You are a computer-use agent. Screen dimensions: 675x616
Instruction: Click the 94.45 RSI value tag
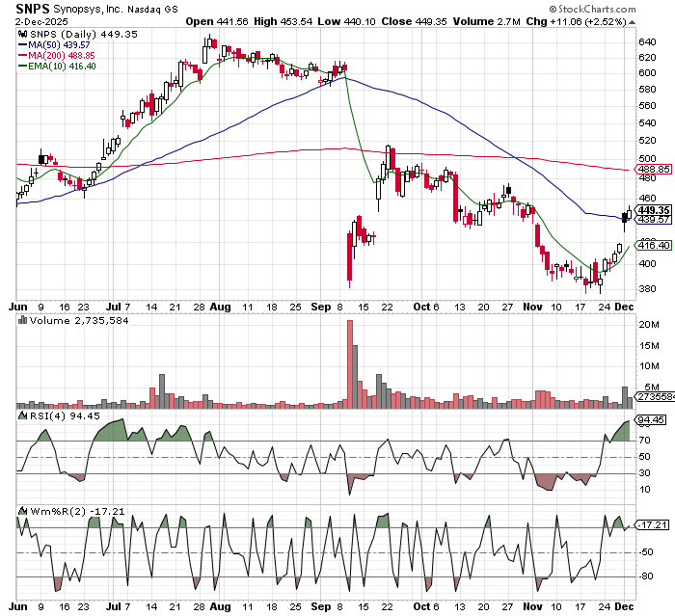point(651,419)
